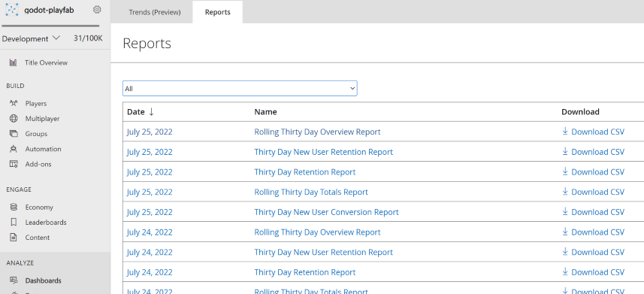Click the Dashboards sidebar icon

point(14,280)
